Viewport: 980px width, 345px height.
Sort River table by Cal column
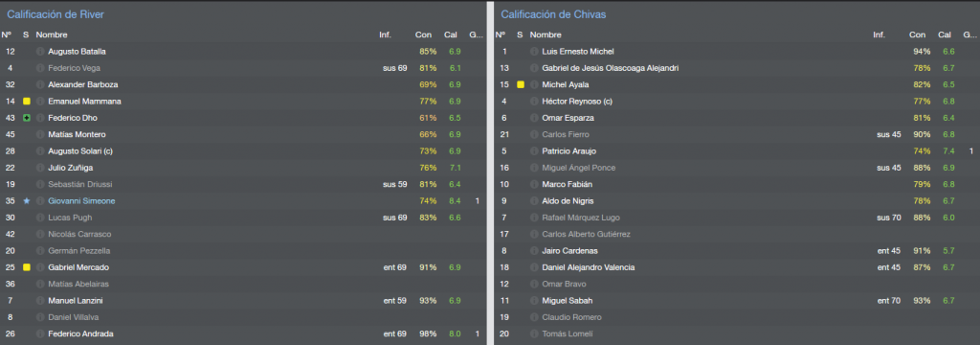(x=451, y=35)
